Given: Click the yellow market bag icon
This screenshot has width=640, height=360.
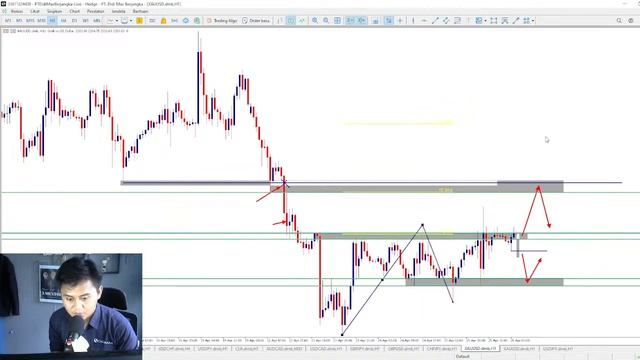Looking at the screenshot, I should [163, 20].
